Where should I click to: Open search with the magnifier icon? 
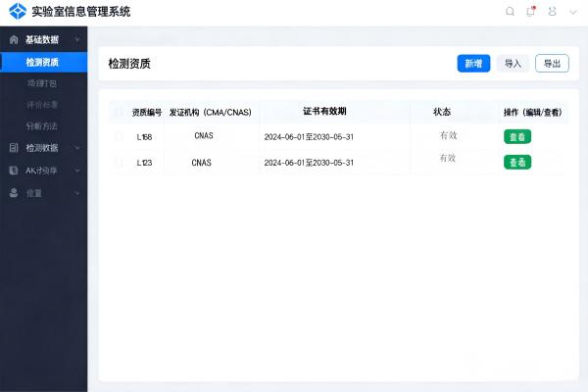point(510,11)
